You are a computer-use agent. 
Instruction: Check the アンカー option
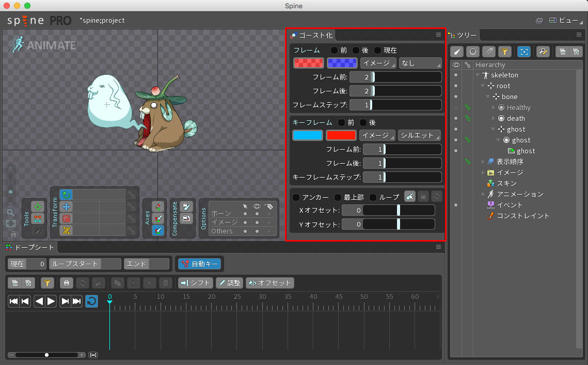point(296,197)
